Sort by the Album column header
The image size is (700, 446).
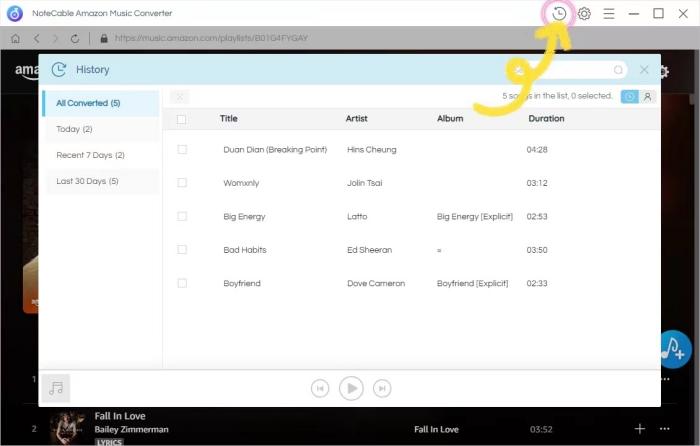(x=450, y=118)
